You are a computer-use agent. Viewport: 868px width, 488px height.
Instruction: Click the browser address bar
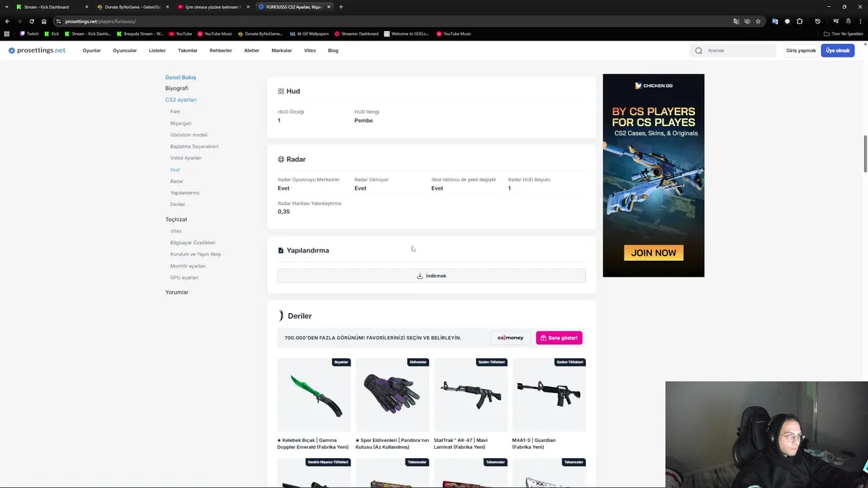tap(393, 21)
